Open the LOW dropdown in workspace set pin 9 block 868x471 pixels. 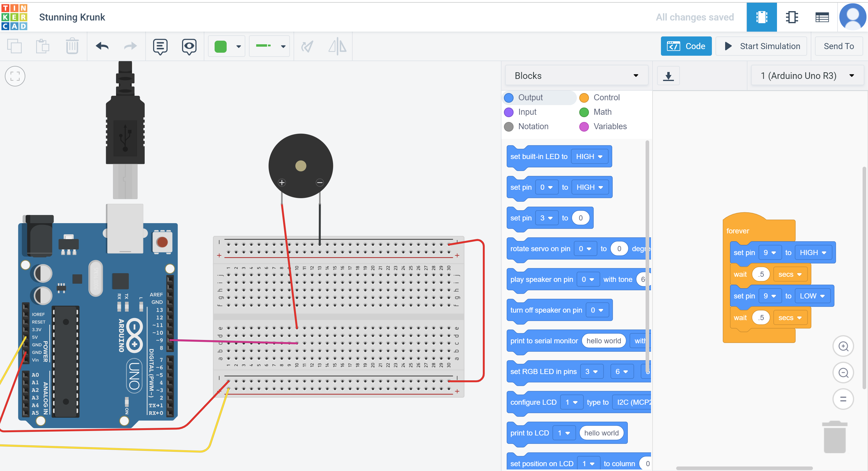tap(812, 296)
